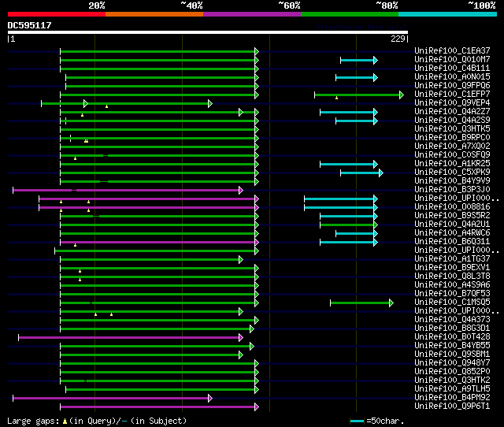The width and height of the screenshot is (504, 427).
Task: Click the green ~80% legend segment
Action: coord(350,14)
